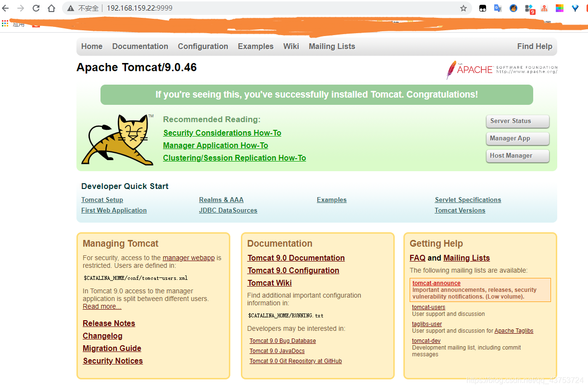
Task: Reload the page with refresh icon
Action: (36, 8)
